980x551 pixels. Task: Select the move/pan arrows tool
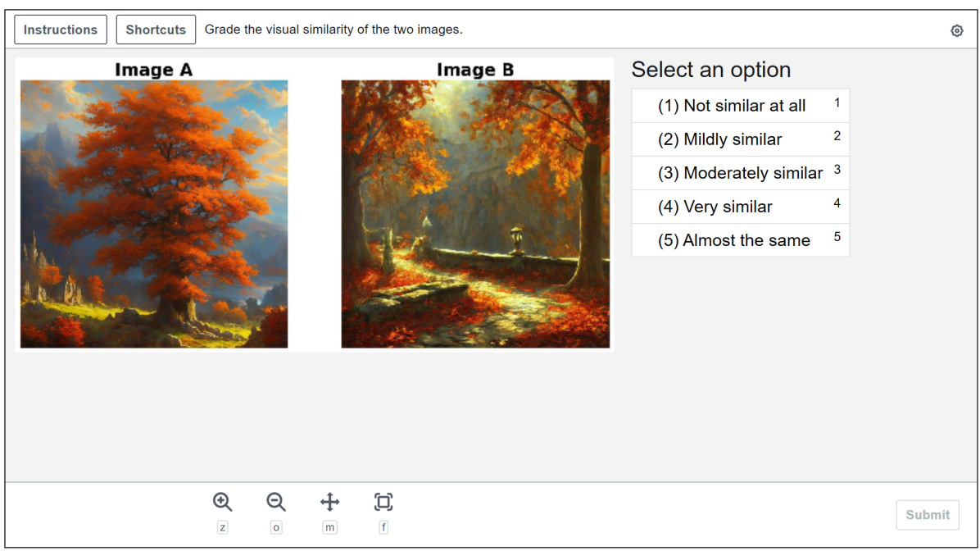tap(329, 502)
